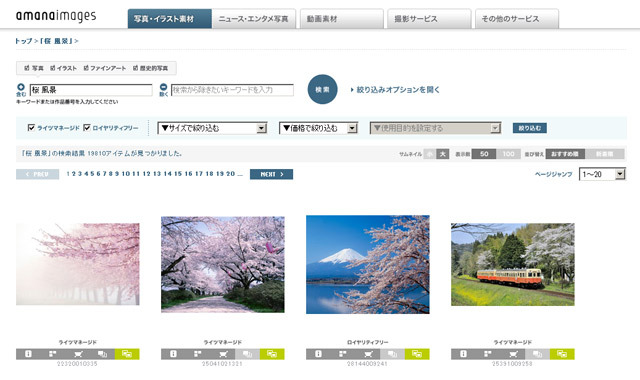Click similar-images icon under item 28144009241
Screen dimensions: 640x380
343,354
